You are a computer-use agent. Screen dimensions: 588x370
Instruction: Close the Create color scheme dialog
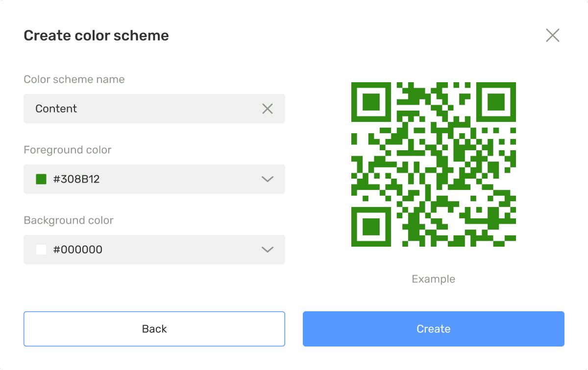(x=553, y=35)
